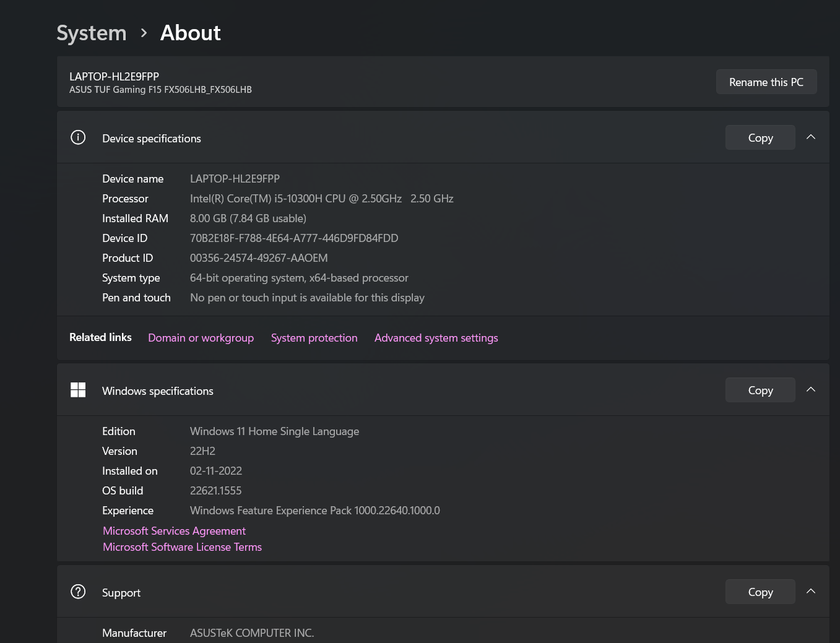This screenshot has height=643, width=840.
Task: Open System protection settings link
Action: [314, 338]
